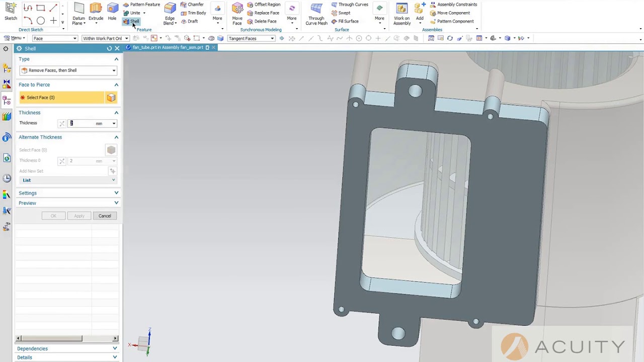Viewport: 644px width, 362px height.
Task: Click the Move Face tool
Action: (x=237, y=14)
